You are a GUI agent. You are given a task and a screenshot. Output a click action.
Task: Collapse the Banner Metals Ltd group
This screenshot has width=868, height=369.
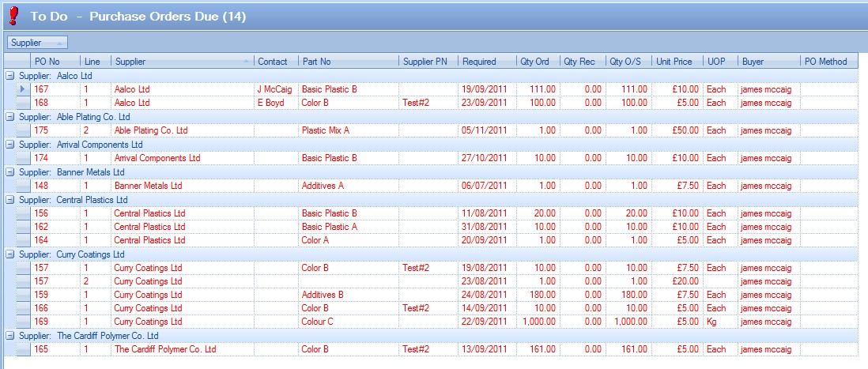point(10,172)
